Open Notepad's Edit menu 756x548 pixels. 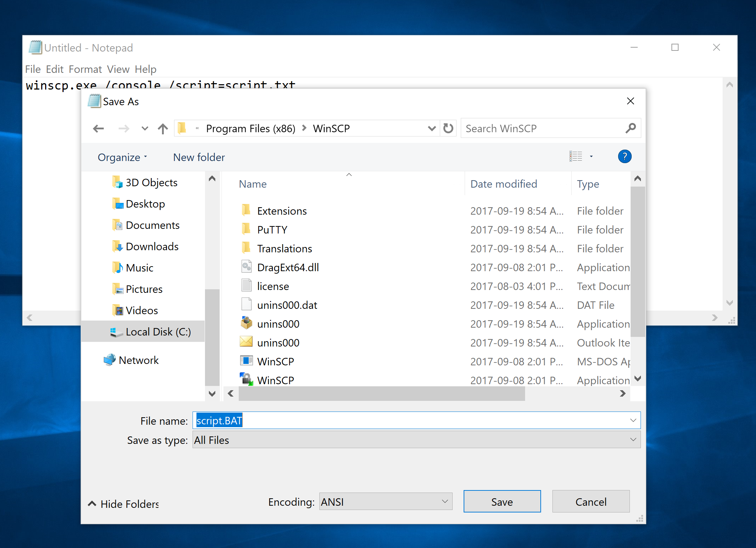[55, 69]
